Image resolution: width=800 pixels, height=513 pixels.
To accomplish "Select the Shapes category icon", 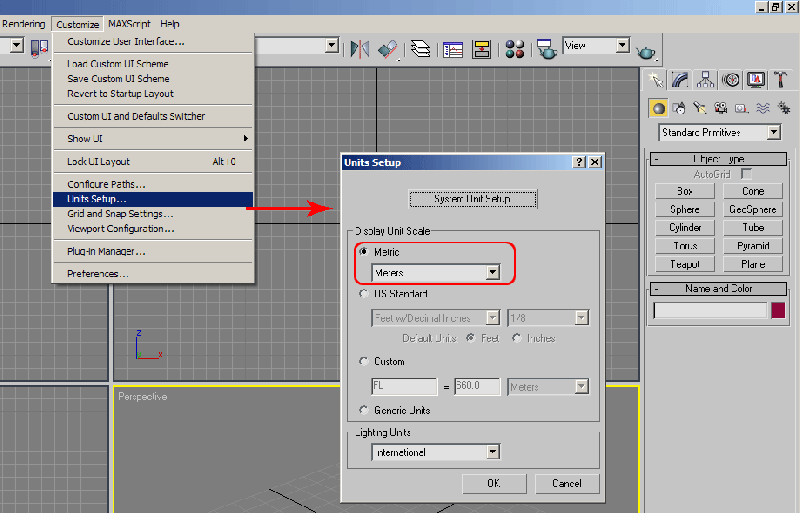I will pos(679,108).
